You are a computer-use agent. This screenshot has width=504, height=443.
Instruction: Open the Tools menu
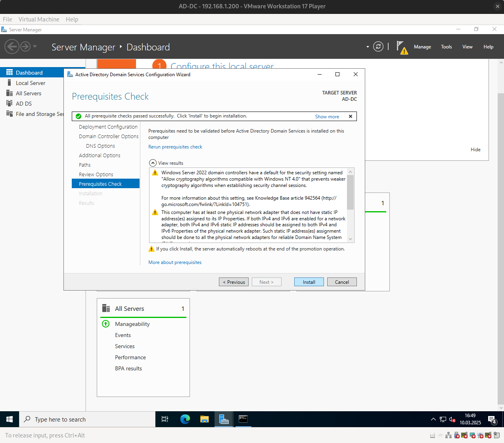[446, 47]
